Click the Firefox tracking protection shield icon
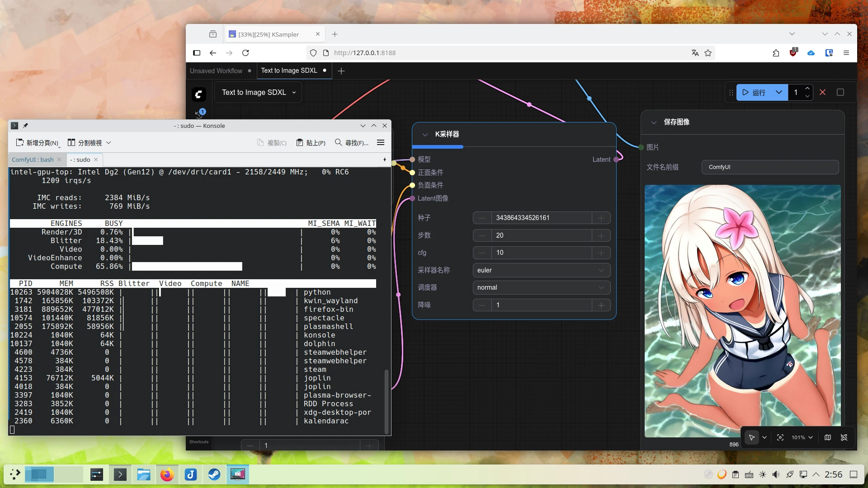 click(x=313, y=53)
